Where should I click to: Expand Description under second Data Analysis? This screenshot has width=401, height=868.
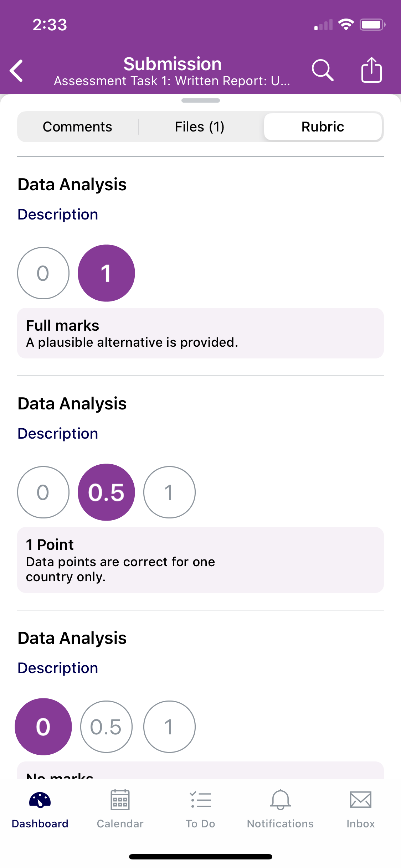[58, 434]
